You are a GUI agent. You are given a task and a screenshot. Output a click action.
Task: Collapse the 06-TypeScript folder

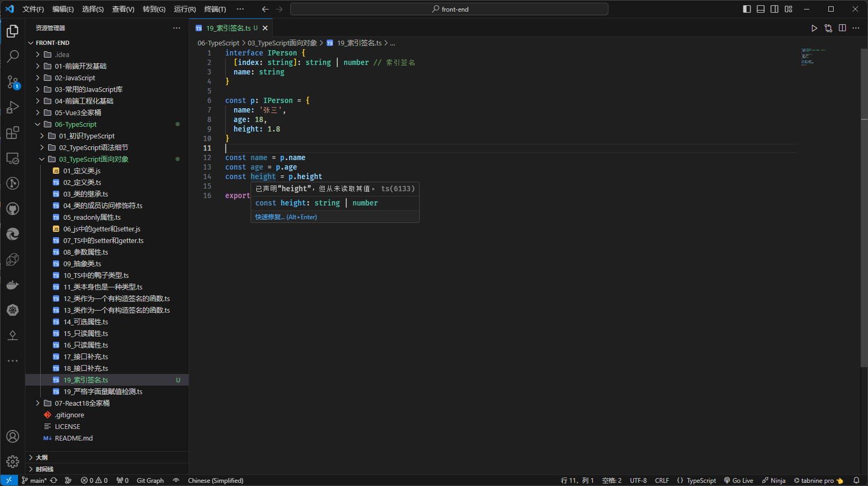point(76,124)
